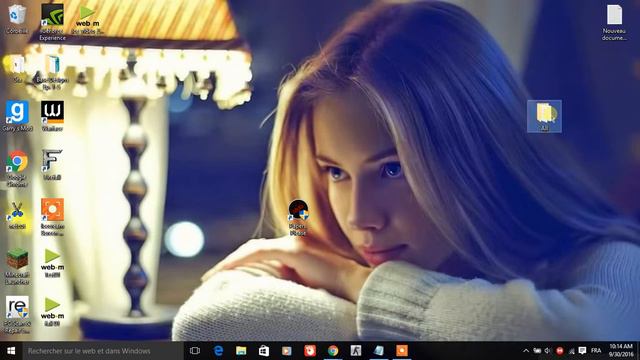Select the Google Chrome desktop shortcut

17,169
